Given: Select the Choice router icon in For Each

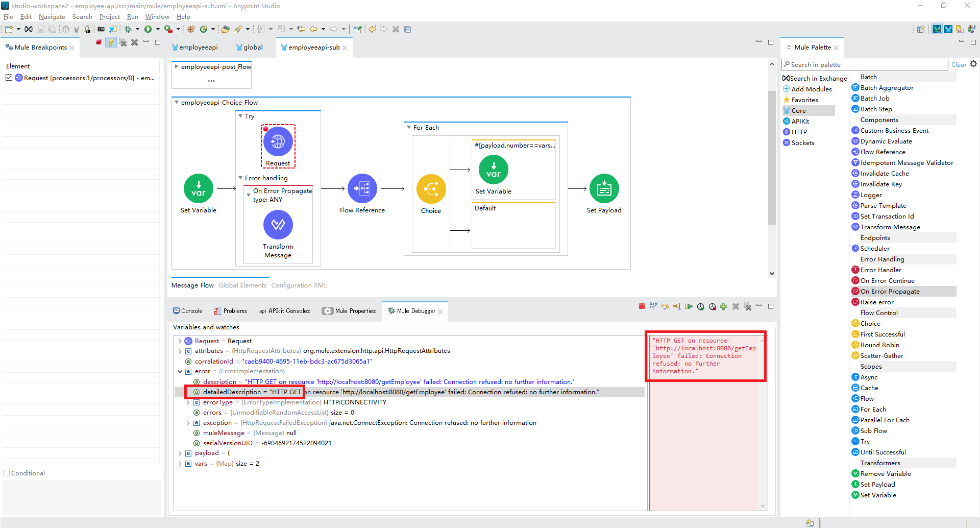Looking at the screenshot, I should point(431,189).
